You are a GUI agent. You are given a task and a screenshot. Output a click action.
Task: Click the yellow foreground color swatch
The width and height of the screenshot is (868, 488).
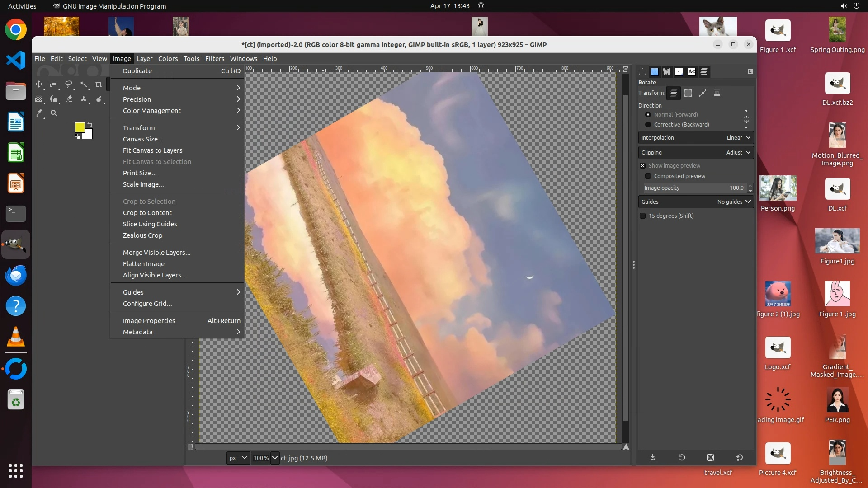(80, 127)
